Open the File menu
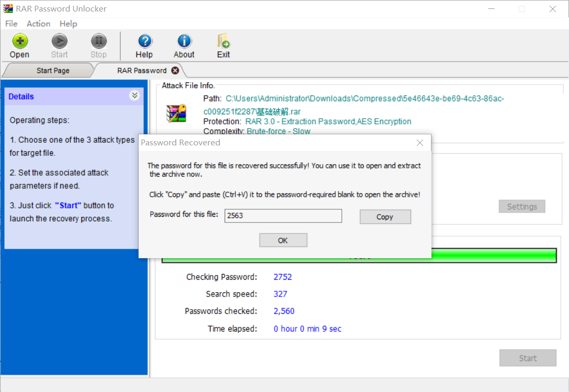Screen dimensions: 569x392 (x=11, y=24)
